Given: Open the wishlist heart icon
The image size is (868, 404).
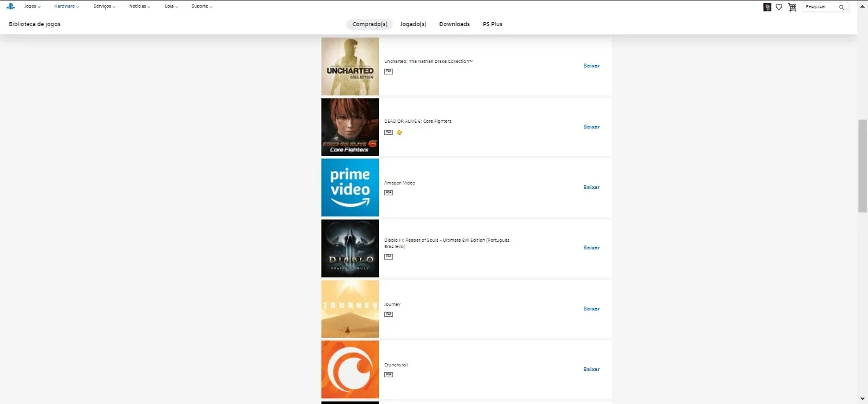Looking at the screenshot, I should pyautogui.click(x=779, y=7).
